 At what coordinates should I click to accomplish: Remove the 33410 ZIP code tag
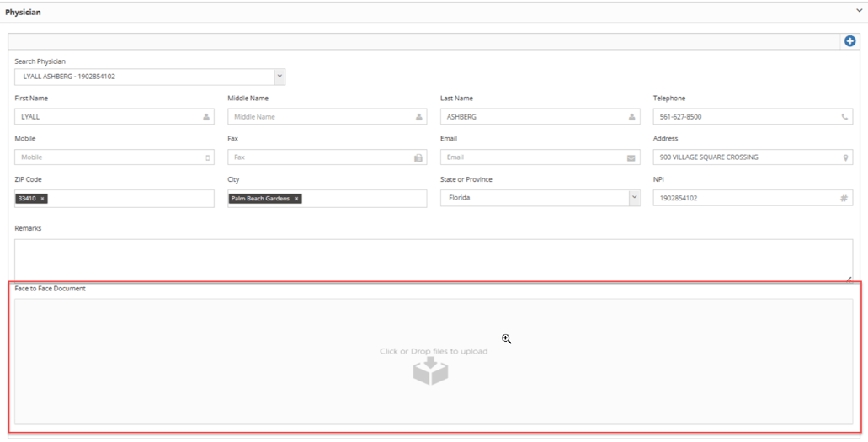[x=43, y=199]
